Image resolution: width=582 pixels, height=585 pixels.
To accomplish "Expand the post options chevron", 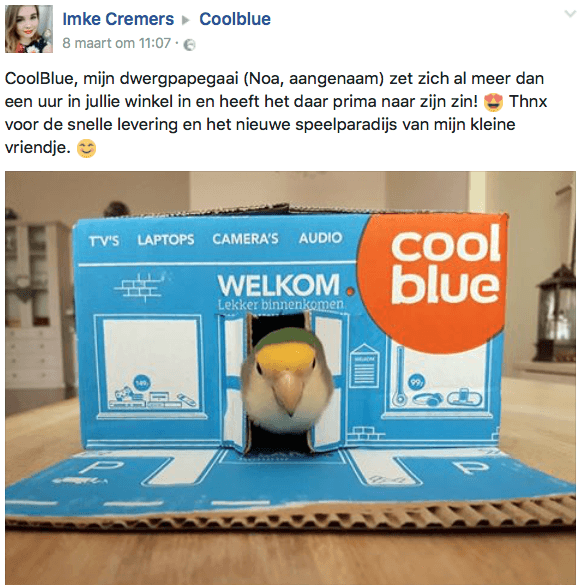I will tap(570, 14).
